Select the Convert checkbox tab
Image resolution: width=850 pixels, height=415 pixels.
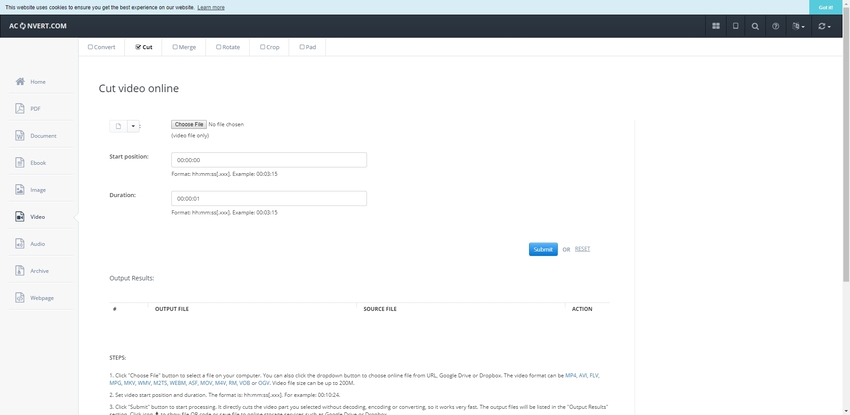coord(102,46)
